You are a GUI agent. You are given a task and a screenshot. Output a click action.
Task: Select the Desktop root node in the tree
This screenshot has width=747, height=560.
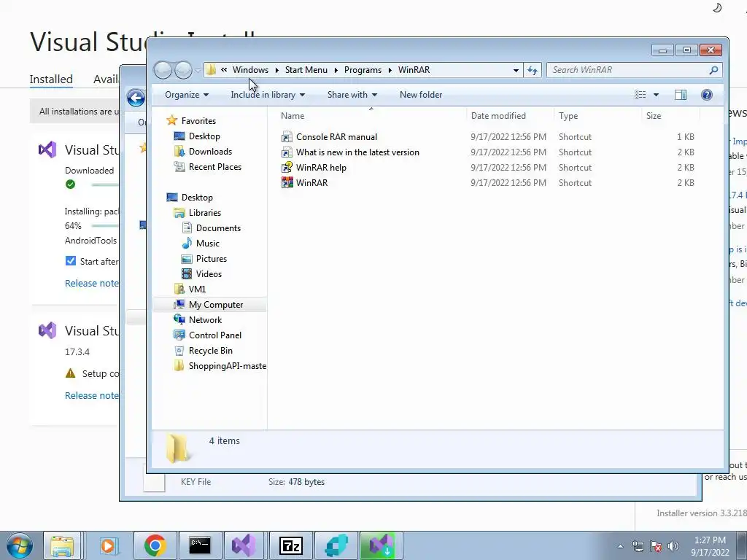197,197
